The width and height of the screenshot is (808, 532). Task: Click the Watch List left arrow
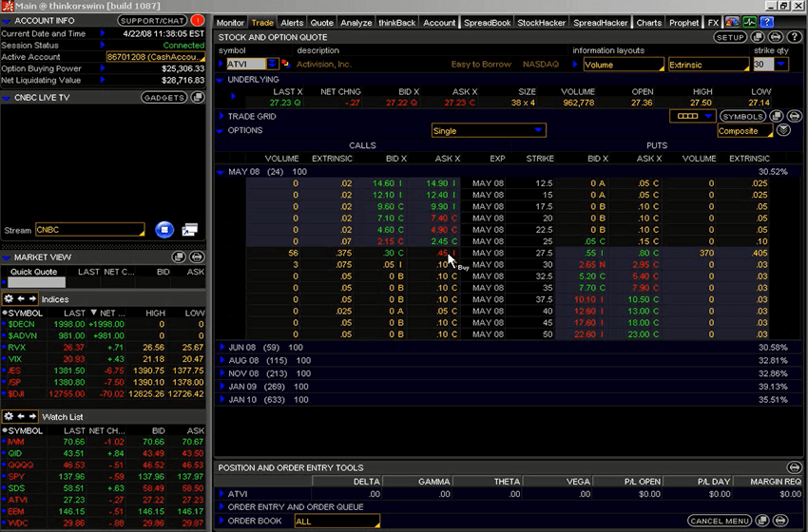pyautogui.click(x=21, y=416)
